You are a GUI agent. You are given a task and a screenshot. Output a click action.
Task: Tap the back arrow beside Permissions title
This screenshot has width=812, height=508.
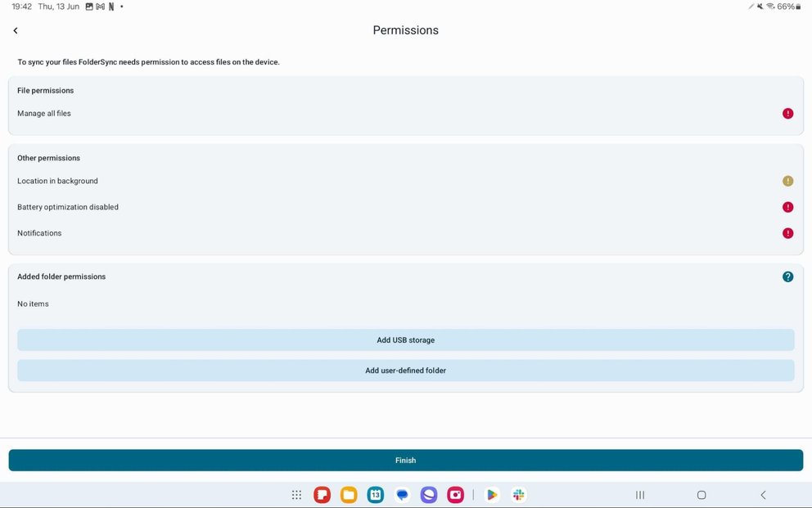(x=16, y=30)
